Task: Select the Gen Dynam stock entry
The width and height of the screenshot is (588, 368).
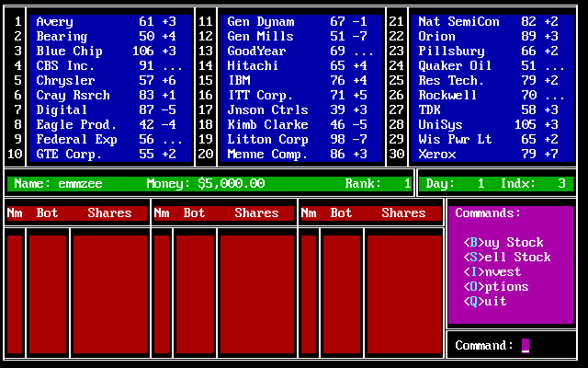Action: [301, 22]
